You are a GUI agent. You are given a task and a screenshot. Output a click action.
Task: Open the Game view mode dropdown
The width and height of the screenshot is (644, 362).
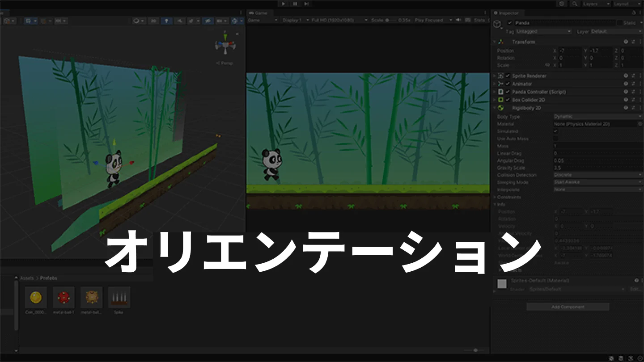pyautogui.click(x=263, y=20)
